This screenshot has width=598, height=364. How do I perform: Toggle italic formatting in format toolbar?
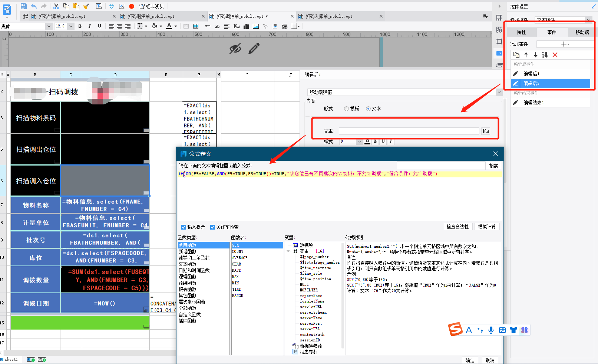[x=89, y=26]
